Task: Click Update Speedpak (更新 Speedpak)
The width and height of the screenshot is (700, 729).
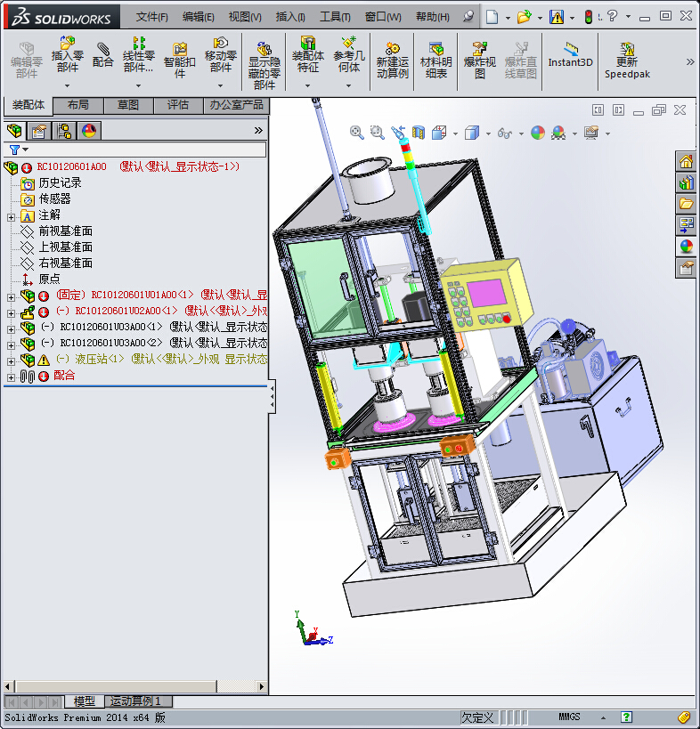Action: pos(627,61)
